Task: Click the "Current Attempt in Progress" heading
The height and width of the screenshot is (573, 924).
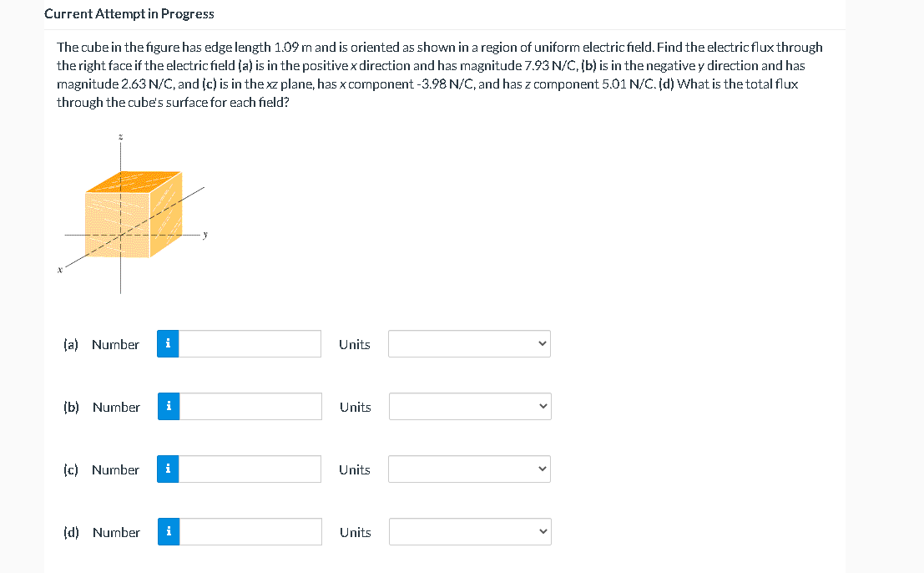Action: (129, 13)
